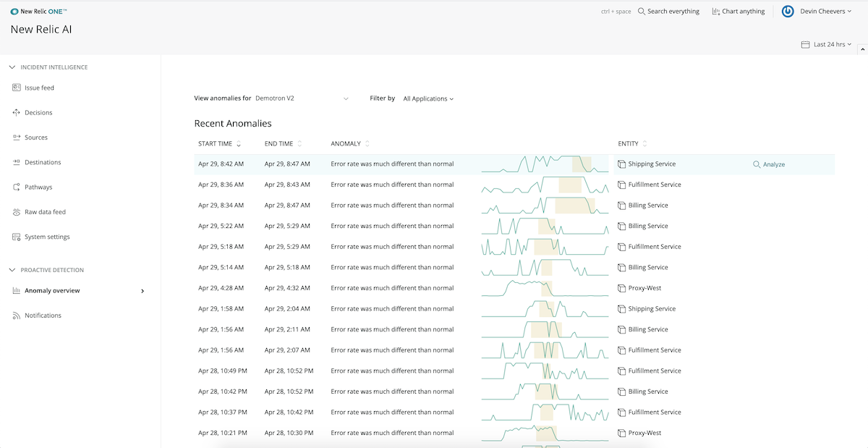Click the Pathways sidebar icon
The width and height of the screenshot is (868, 448).
coord(17,187)
